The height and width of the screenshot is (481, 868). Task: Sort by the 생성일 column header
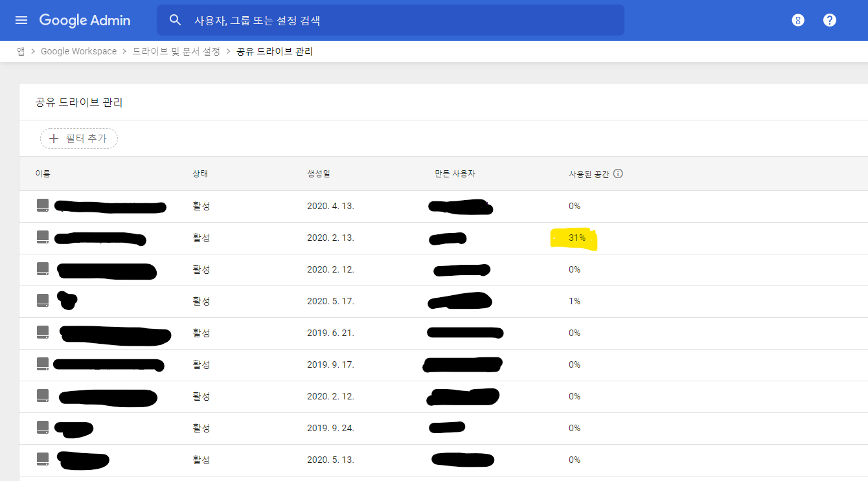[x=319, y=173]
